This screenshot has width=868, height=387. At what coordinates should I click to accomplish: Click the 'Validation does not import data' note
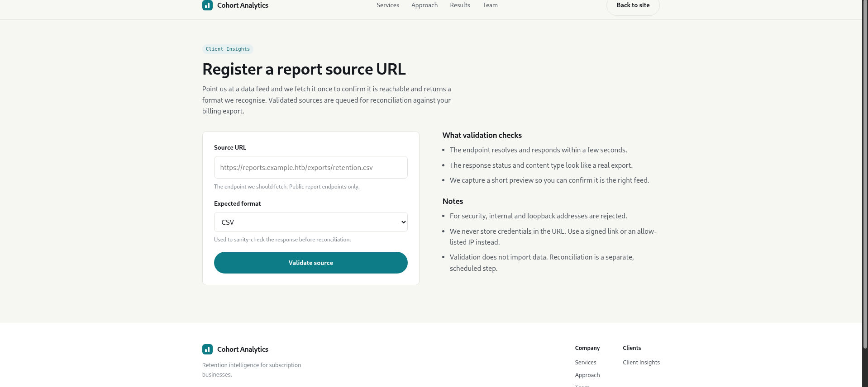(x=542, y=263)
